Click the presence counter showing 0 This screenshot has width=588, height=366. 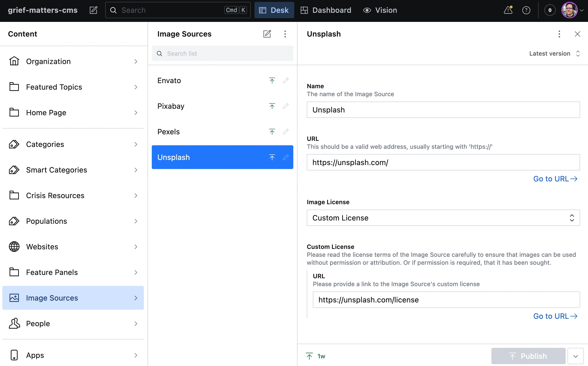click(x=550, y=10)
